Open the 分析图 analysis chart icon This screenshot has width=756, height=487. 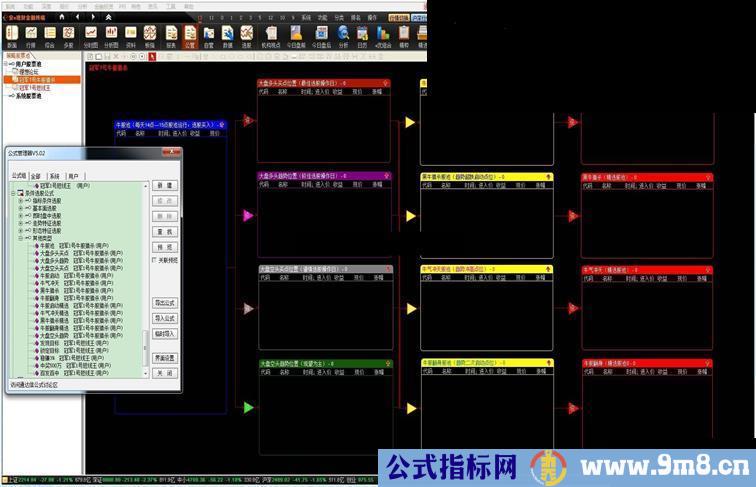pos(111,36)
